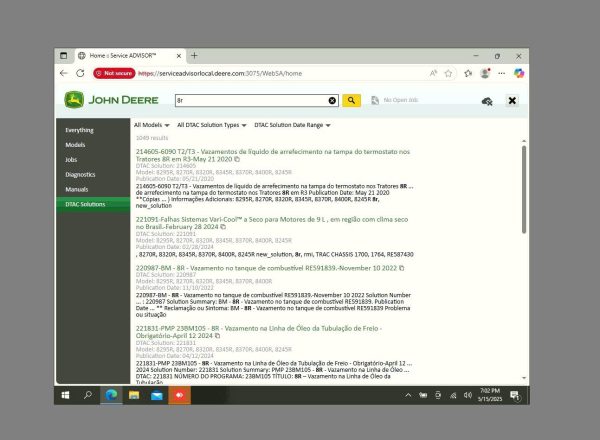Open Windows Start menu
The height and width of the screenshot is (440, 600).
pyautogui.click(x=65, y=395)
